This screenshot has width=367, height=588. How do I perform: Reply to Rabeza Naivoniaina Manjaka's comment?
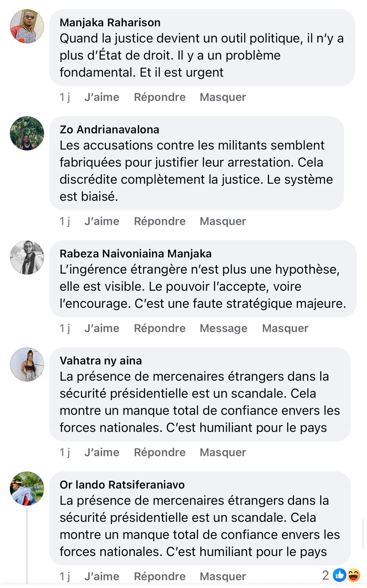click(x=159, y=328)
